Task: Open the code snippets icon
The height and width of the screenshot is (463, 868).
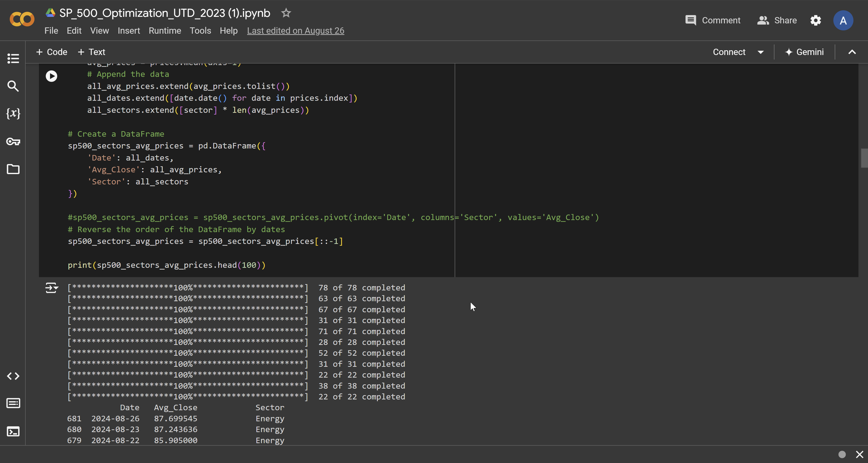Action: (13, 376)
